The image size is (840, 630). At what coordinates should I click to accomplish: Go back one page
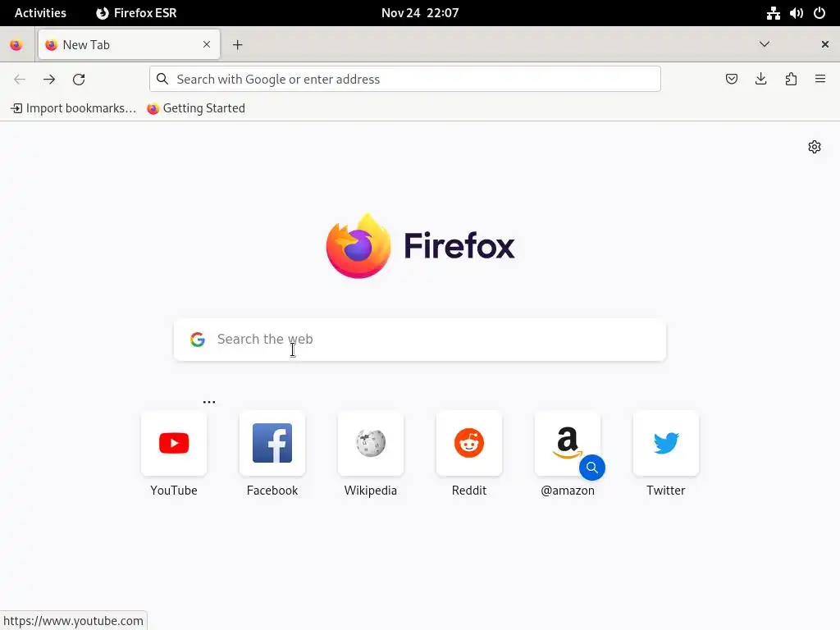pos(20,80)
